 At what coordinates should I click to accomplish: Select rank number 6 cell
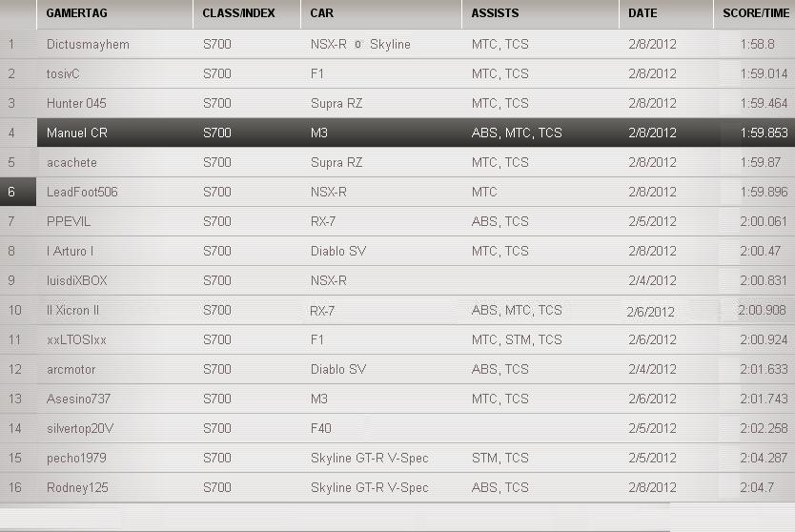coord(12,193)
